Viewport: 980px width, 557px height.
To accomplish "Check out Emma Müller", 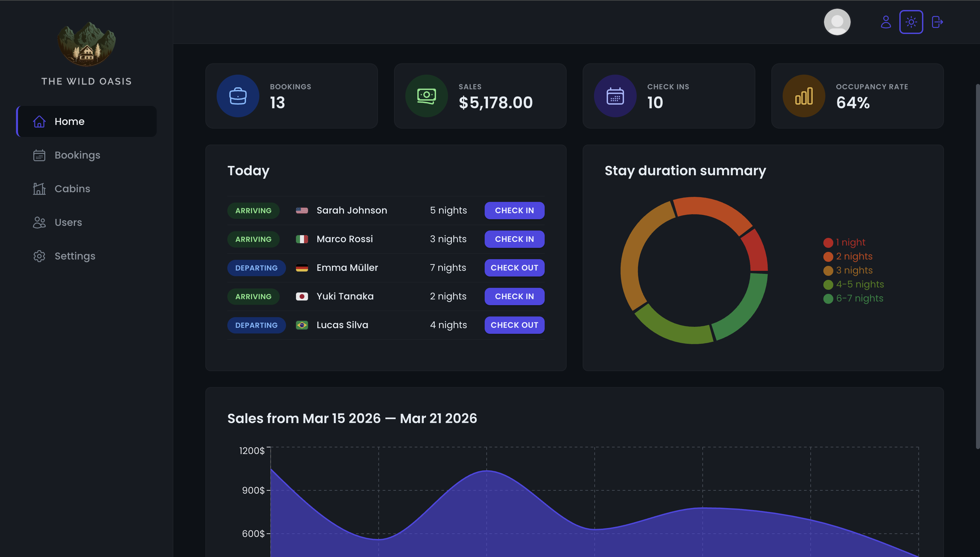I will pyautogui.click(x=514, y=268).
